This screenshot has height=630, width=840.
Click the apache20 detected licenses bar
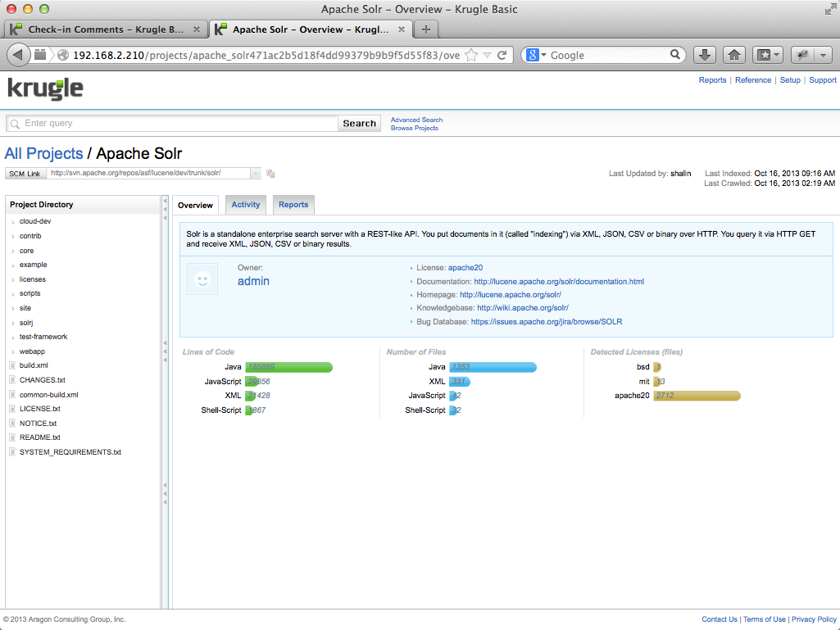point(697,396)
